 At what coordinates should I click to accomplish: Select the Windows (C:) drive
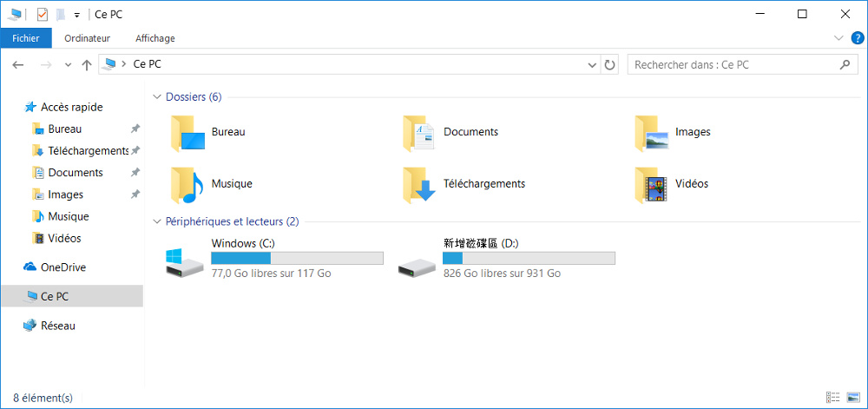pos(184,261)
